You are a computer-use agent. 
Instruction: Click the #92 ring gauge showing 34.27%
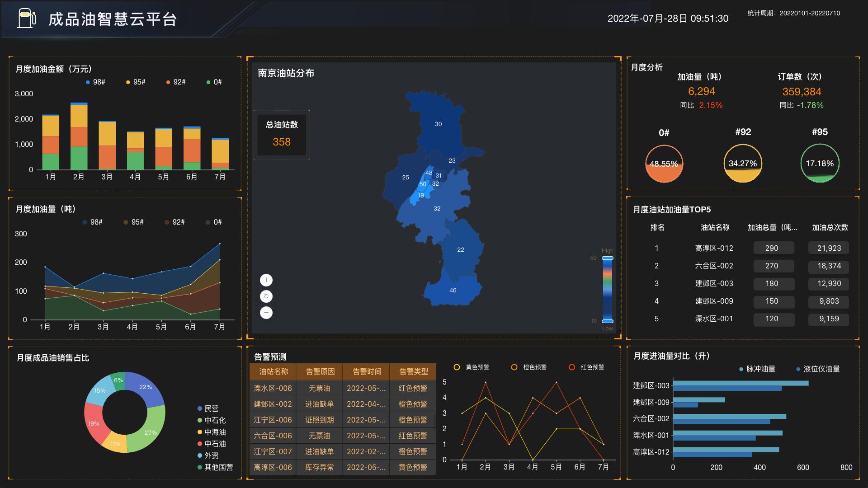click(743, 164)
